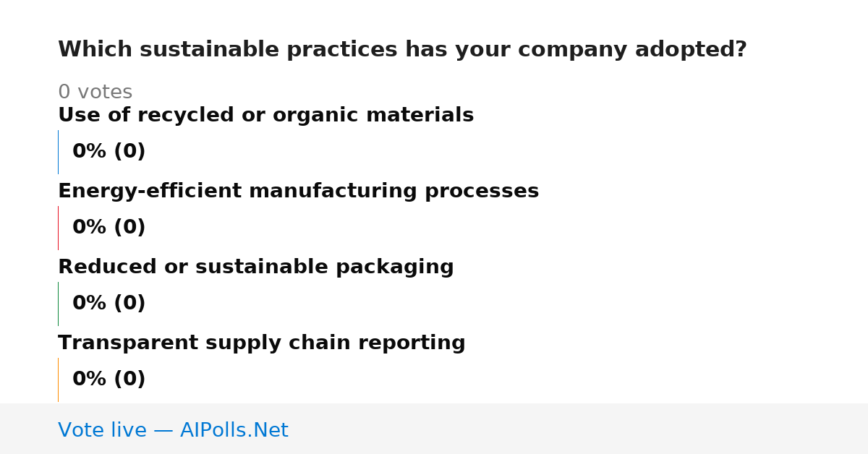The image size is (868, 454).
Task: Click the 0% (0) result under recycled materials
Action: coord(109,152)
